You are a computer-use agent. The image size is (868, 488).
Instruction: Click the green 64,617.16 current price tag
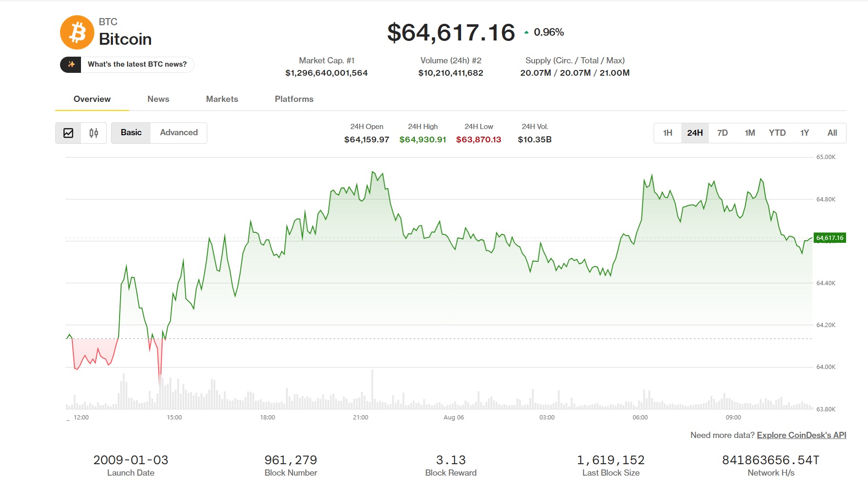click(830, 238)
